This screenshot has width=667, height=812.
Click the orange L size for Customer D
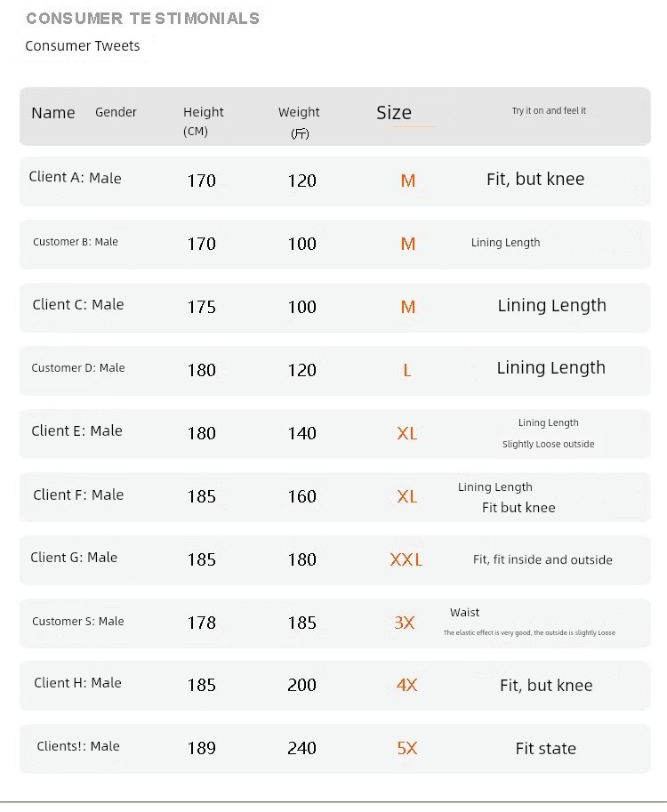point(407,370)
